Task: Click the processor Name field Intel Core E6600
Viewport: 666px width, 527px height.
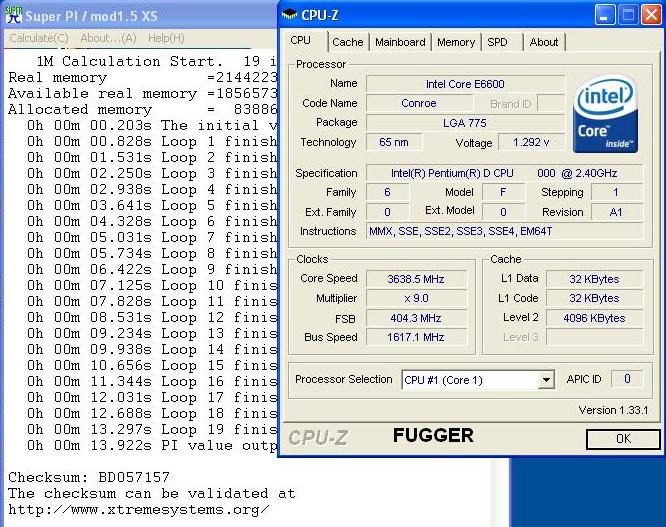Action: pos(462,84)
